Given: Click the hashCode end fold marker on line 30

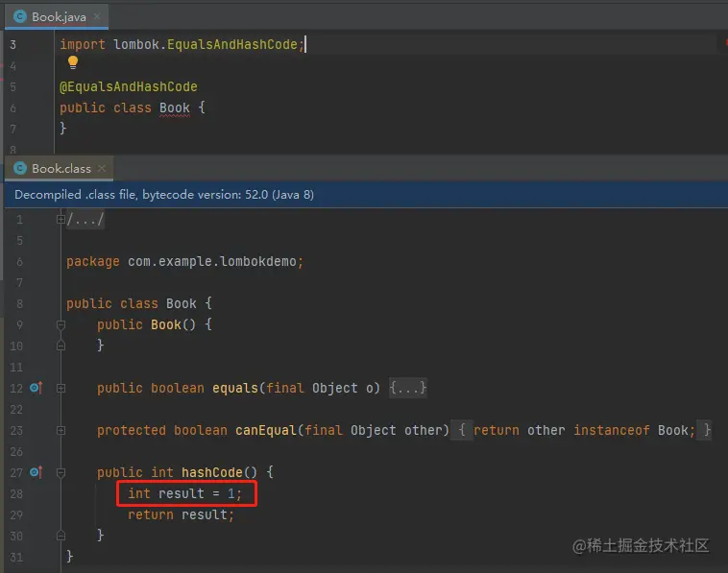Looking at the screenshot, I should pos(61,536).
